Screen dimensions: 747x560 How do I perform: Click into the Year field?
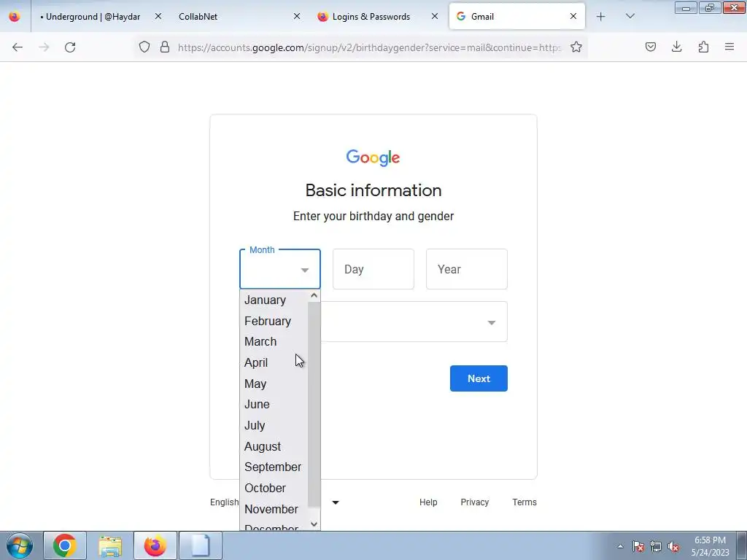[x=467, y=269]
